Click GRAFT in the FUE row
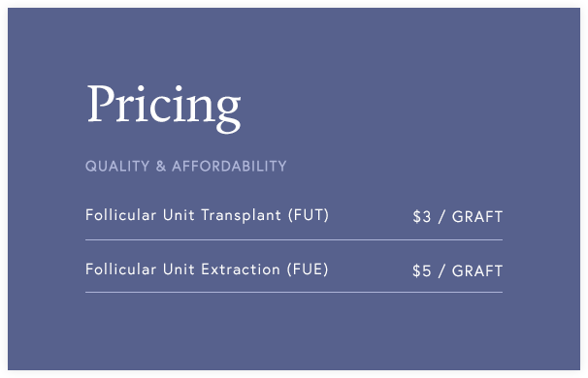The width and height of the screenshot is (588, 378). [477, 270]
